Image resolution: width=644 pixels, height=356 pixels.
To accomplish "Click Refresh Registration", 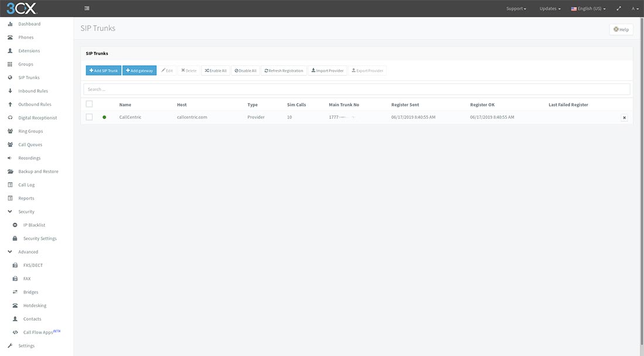I will click(284, 70).
